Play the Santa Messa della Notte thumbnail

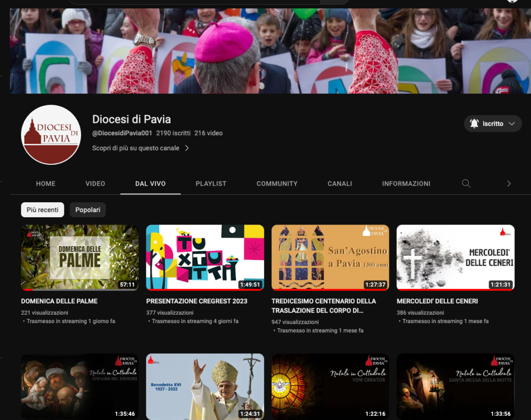[x=455, y=386]
